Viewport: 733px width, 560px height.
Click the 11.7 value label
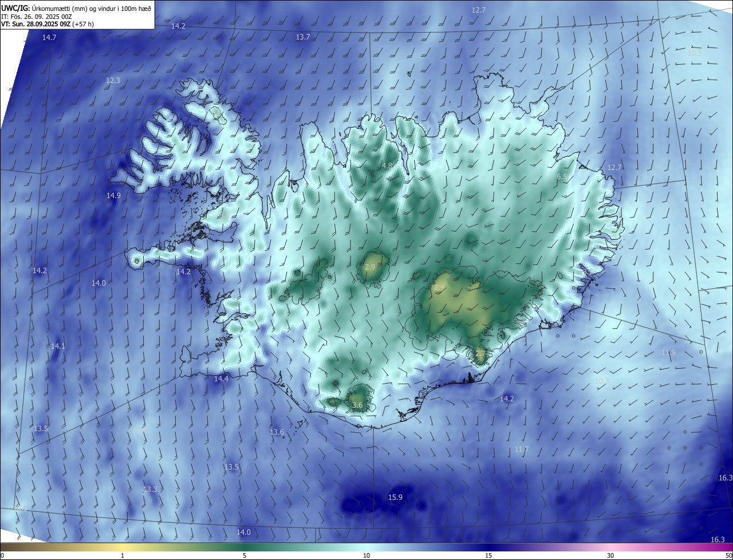point(521,449)
